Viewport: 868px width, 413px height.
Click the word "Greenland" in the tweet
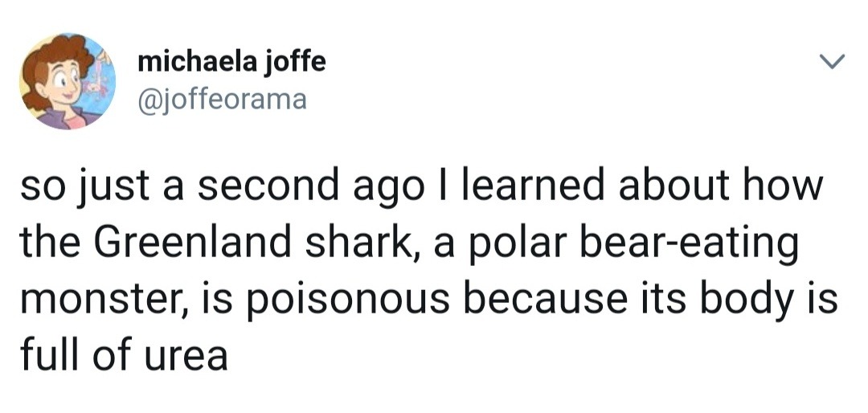(x=196, y=243)
